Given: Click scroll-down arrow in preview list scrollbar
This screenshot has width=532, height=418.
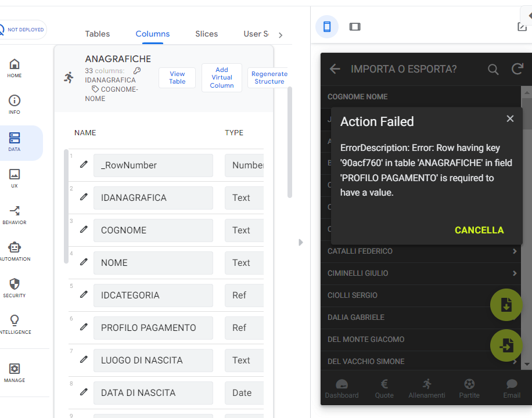Looking at the screenshot, I should tap(527, 364).
